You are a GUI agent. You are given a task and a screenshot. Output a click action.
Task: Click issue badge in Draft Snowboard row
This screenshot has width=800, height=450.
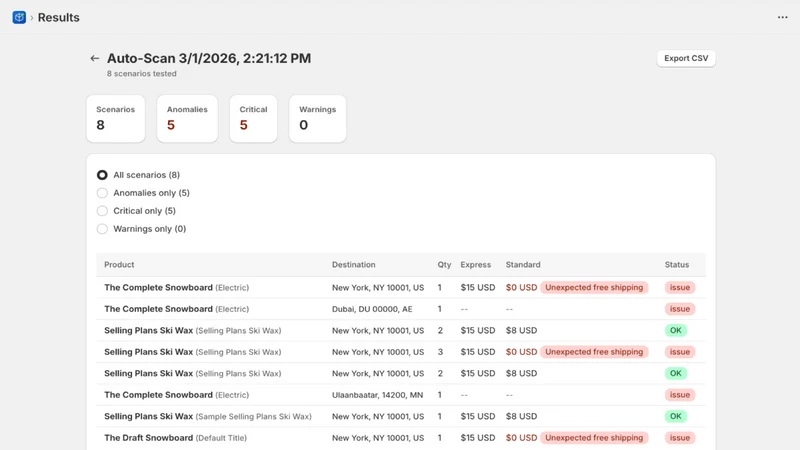(x=680, y=438)
